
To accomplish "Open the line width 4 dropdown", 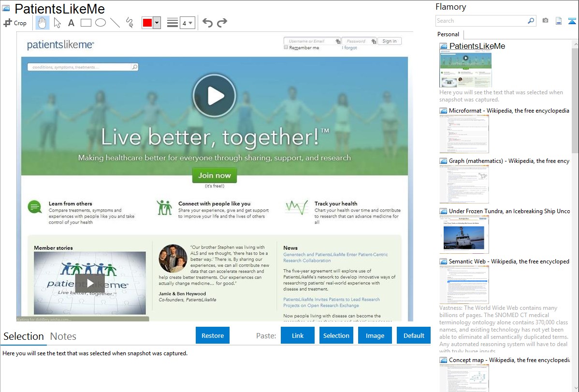I will coord(187,23).
